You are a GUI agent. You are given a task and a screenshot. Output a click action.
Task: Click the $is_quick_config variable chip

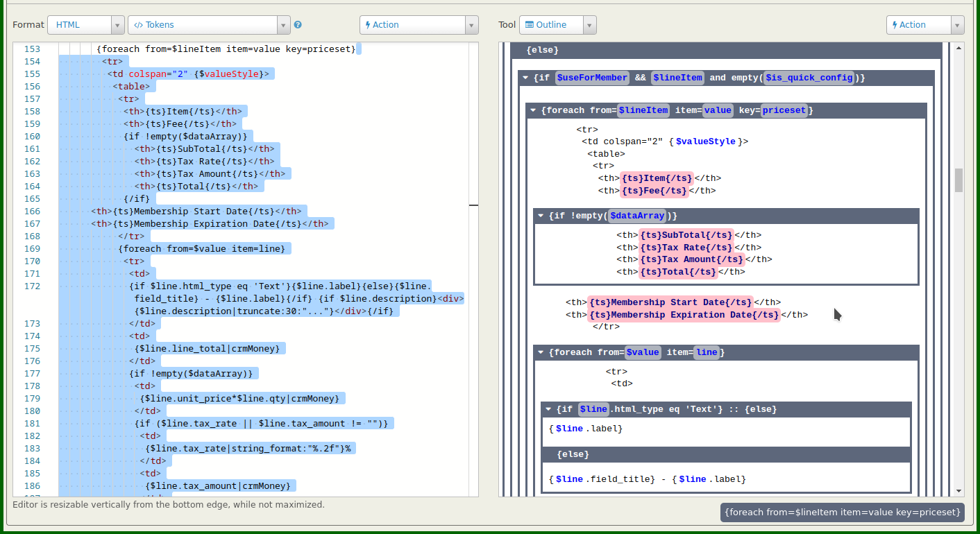[809, 78]
